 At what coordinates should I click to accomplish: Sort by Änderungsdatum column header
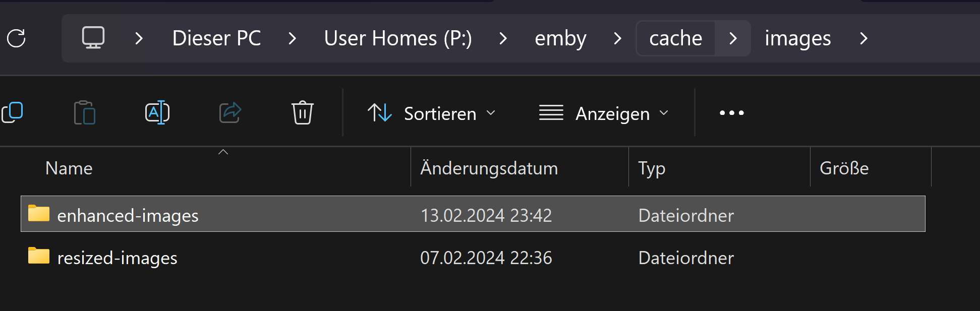click(489, 168)
